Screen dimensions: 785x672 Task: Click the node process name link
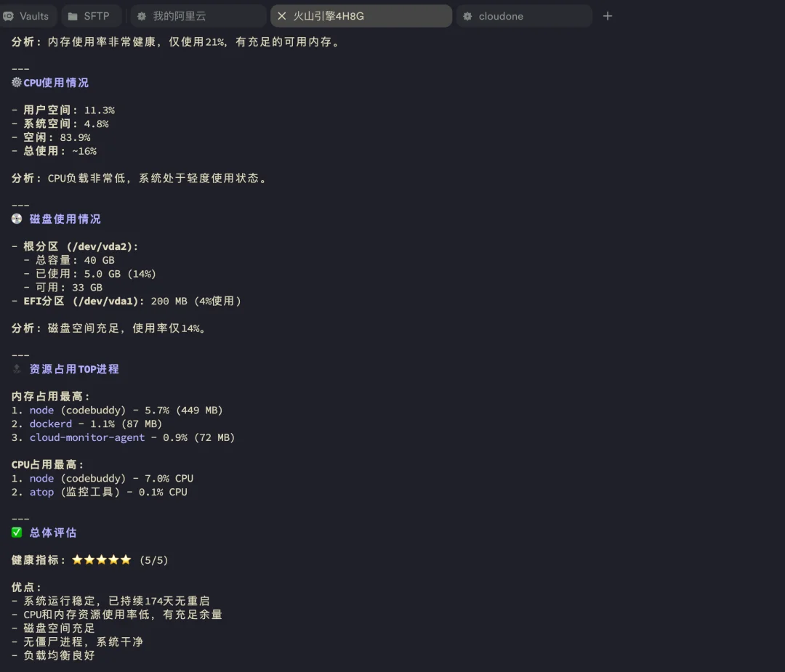tap(41, 410)
